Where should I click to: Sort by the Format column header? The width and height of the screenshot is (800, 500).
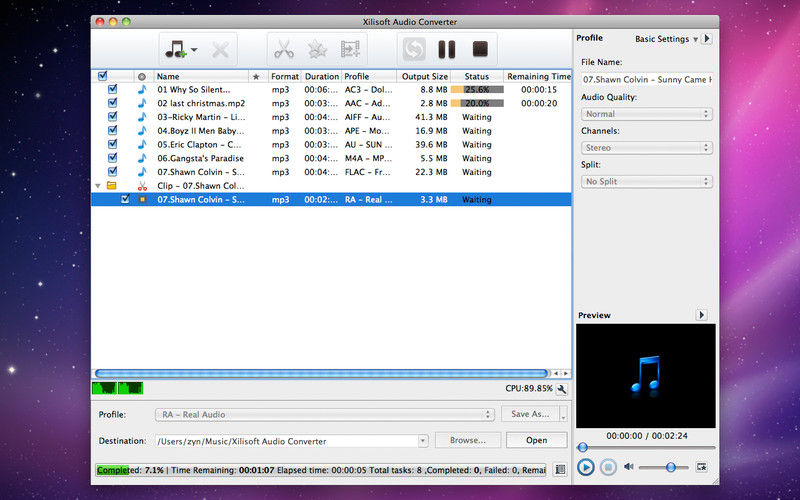click(285, 76)
